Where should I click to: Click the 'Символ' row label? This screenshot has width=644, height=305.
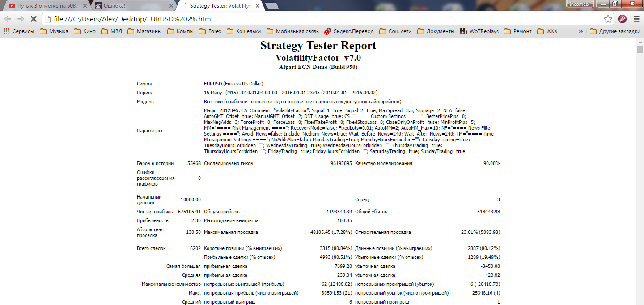point(145,84)
